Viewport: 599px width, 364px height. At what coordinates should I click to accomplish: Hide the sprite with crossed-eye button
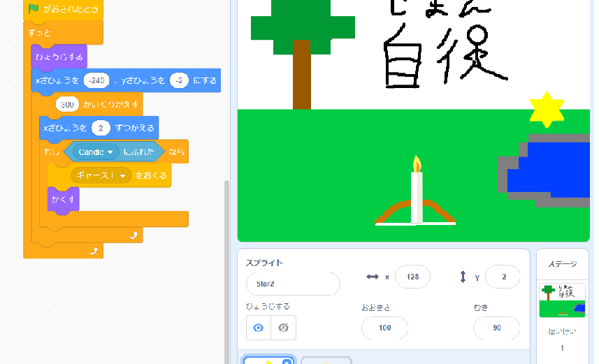284,328
